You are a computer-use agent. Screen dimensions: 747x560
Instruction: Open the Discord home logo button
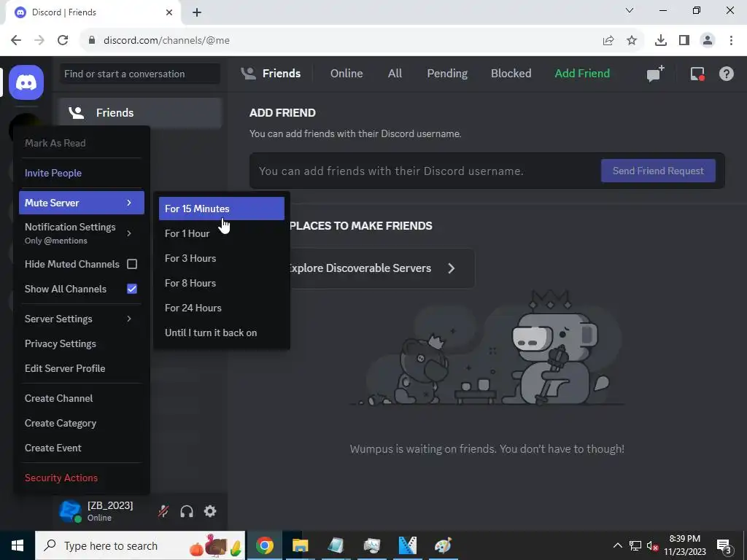(26, 82)
